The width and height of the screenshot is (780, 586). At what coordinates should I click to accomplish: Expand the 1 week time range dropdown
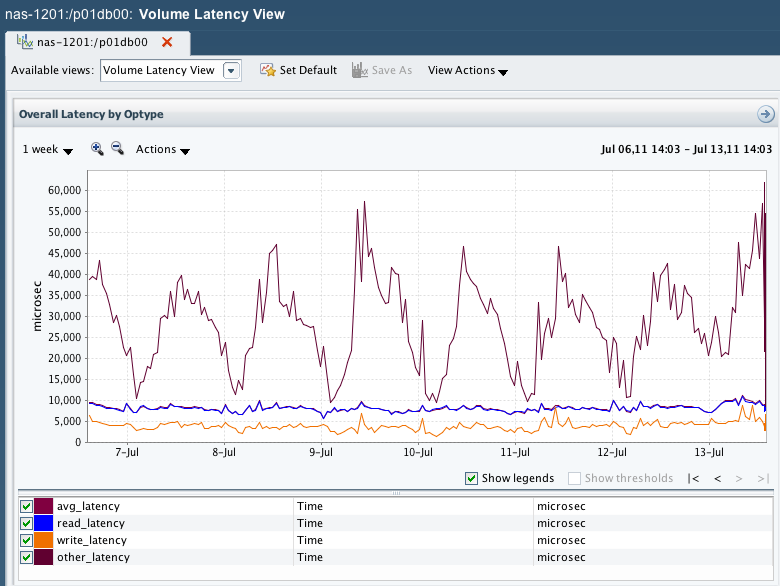click(x=47, y=150)
